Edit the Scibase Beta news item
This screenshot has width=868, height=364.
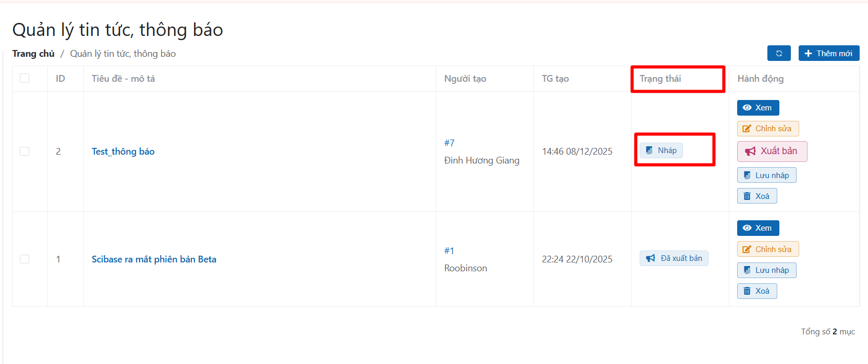point(767,249)
